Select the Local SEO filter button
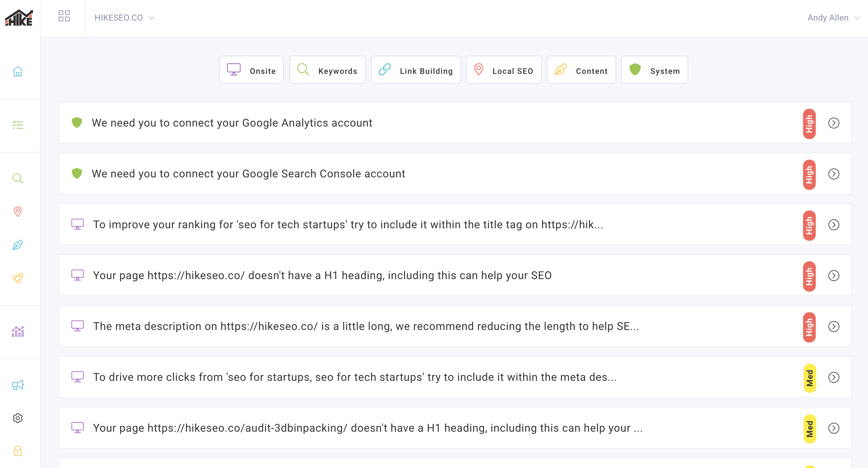868x468 pixels. click(503, 70)
